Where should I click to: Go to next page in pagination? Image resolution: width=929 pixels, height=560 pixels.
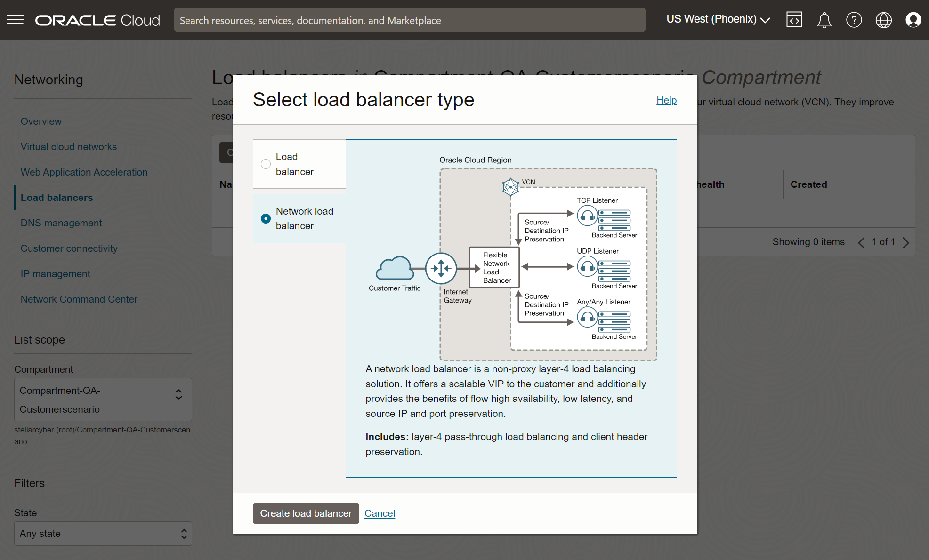click(x=906, y=242)
